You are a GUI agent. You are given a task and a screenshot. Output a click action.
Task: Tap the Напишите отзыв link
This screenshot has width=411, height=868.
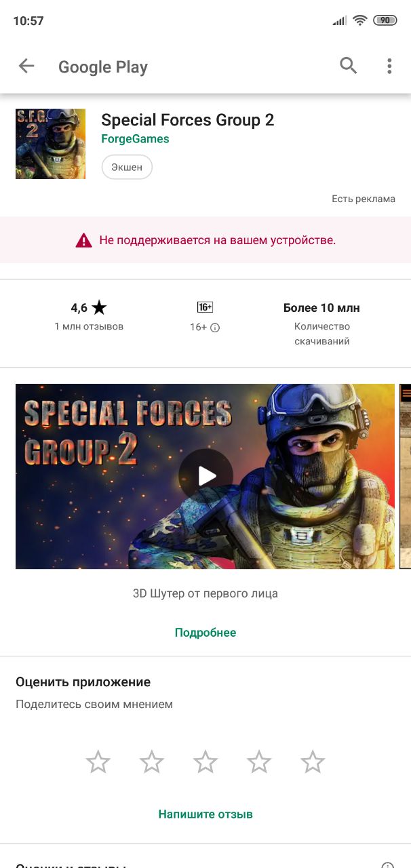206,814
